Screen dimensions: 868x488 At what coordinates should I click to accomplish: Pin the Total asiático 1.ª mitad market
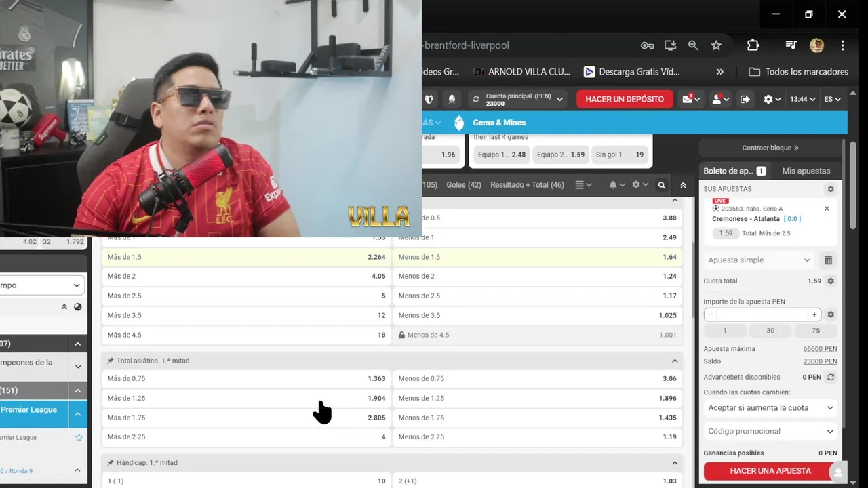111,361
